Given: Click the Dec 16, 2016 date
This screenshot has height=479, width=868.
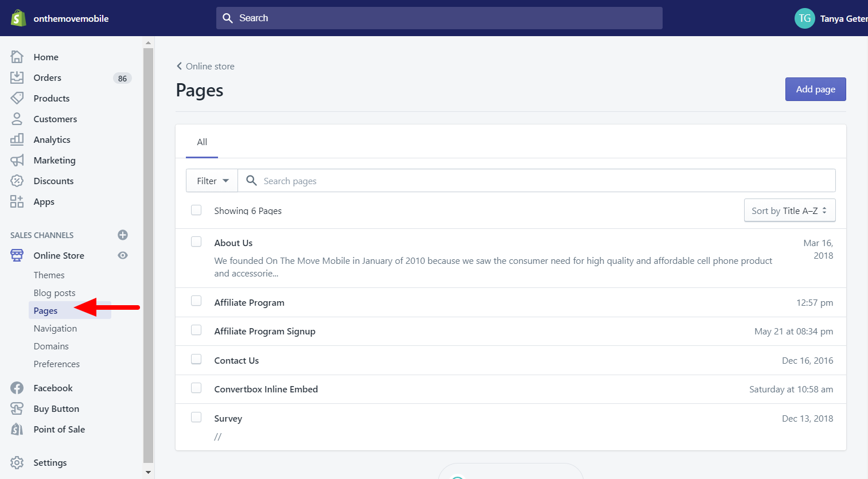Looking at the screenshot, I should (807, 360).
